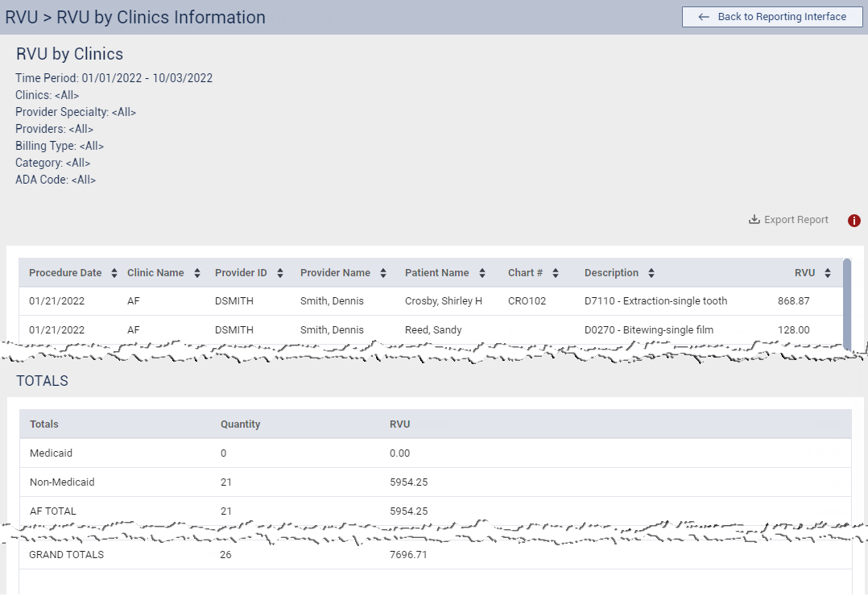The height and width of the screenshot is (596, 868).
Task: Click the Export Report download icon
Action: click(754, 220)
